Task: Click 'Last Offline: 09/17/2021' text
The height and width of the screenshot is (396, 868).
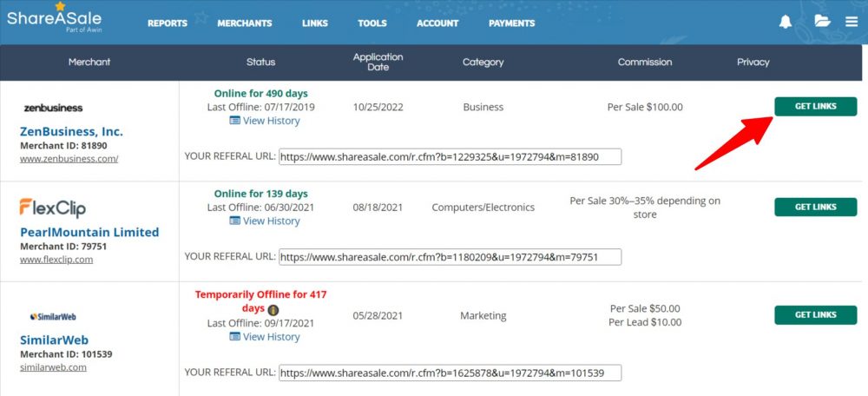Action: [260, 323]
